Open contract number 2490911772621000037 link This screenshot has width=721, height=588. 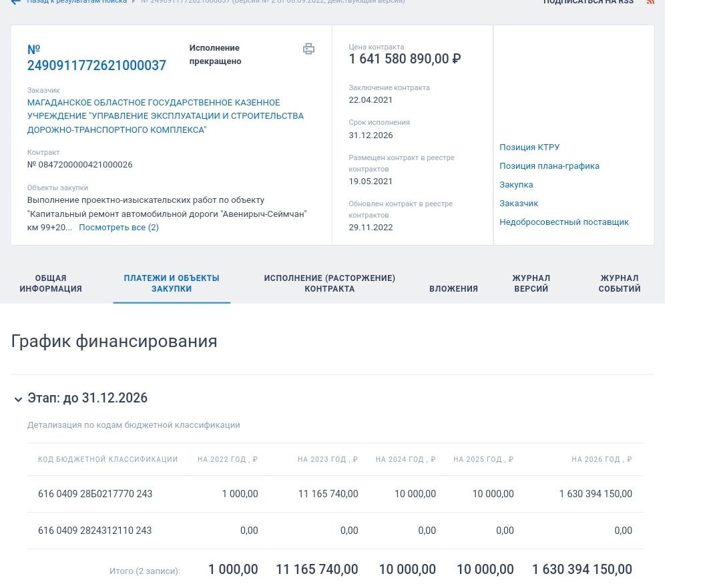pyautogui.click(x=97, y=57)
